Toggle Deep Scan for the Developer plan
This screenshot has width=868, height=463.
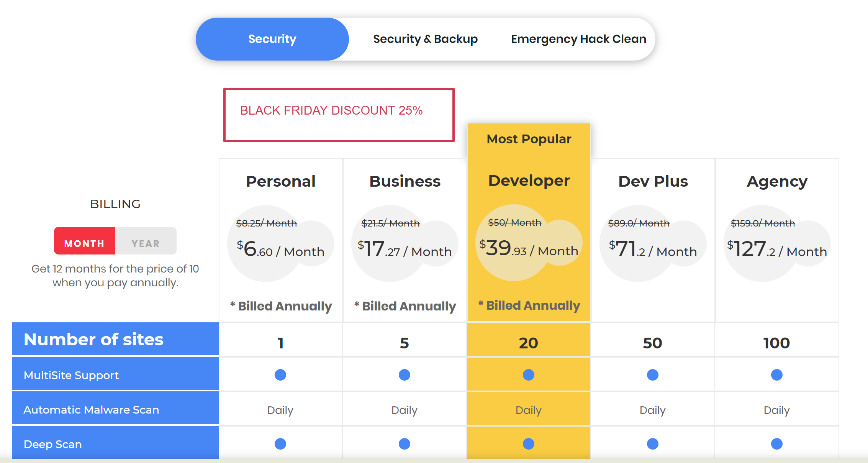click(529, 443)
